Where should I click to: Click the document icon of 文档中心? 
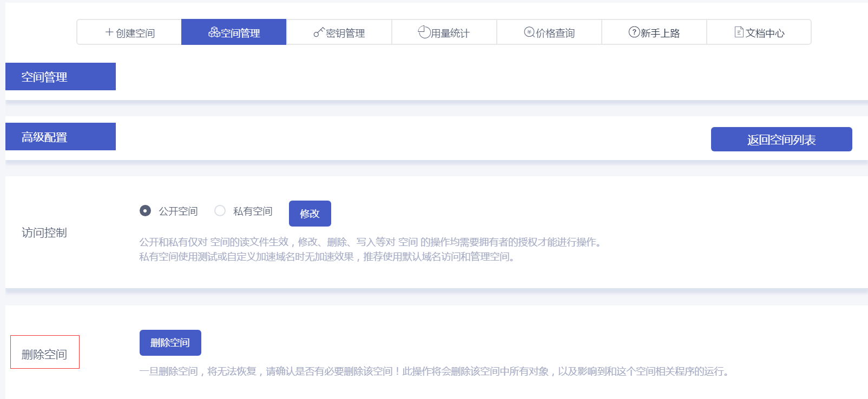739,32
